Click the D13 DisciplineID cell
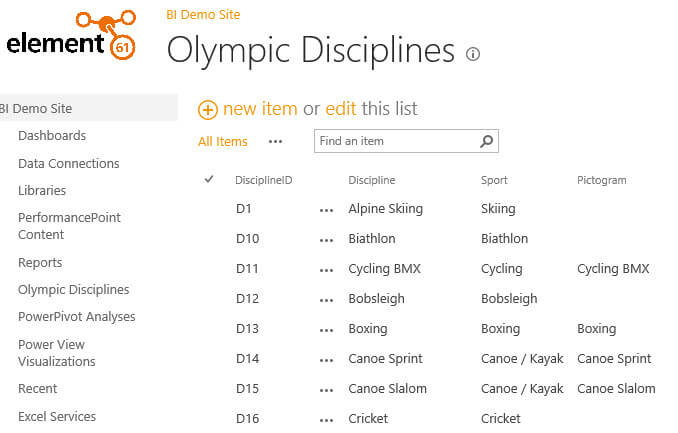Image resolution: width=678 pixels, height=433 pixels. (248, 328)
